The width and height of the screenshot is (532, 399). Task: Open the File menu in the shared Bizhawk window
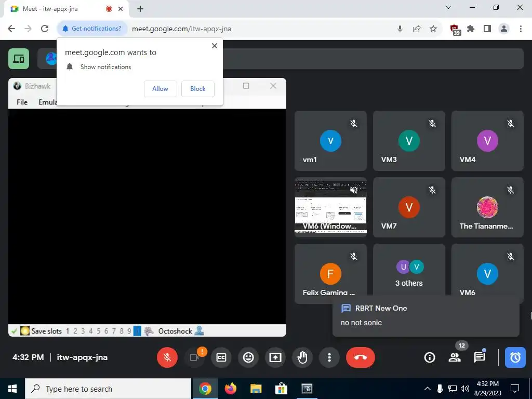click(x=22, y=102)
